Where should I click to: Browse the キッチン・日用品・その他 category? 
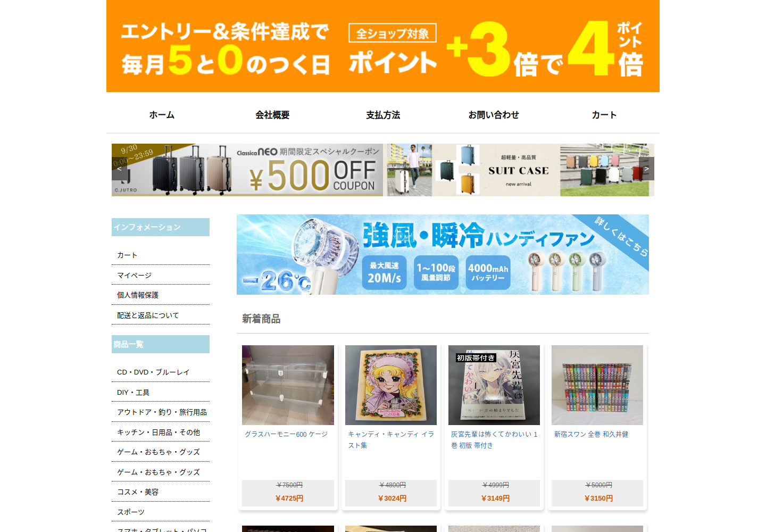pyautogui.click(x=159, y=433)
